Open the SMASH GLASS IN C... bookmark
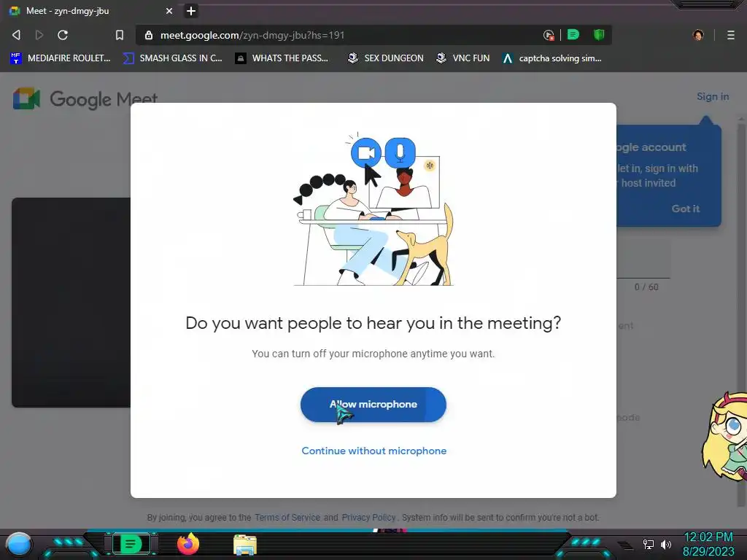 (172, 58)
